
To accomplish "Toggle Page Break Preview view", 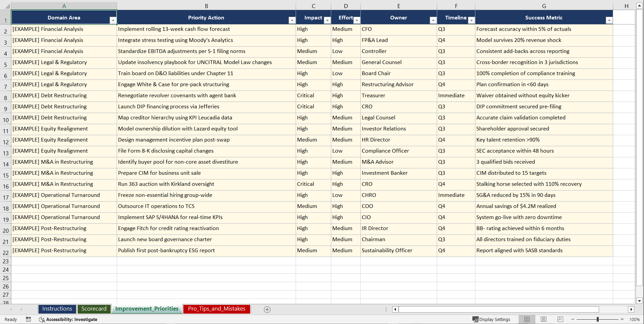I will point(560,319).
